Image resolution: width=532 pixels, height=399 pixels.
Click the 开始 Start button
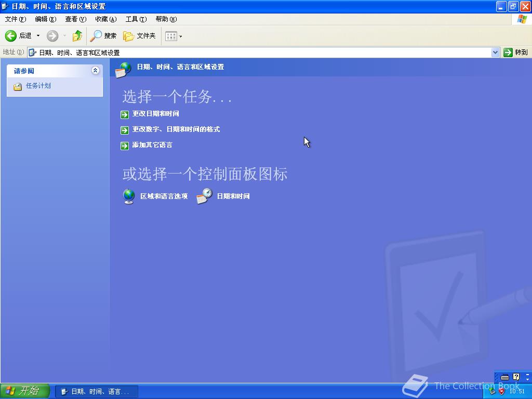click(25, 391)
